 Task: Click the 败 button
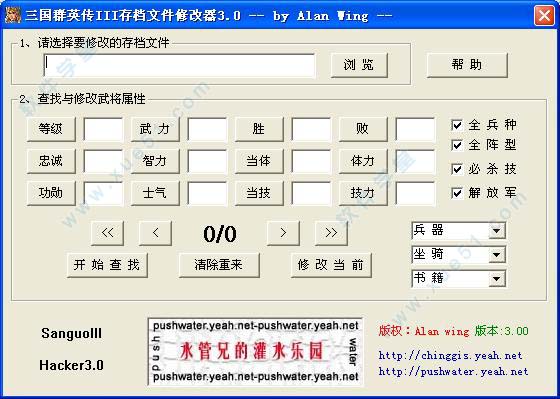coord(363,129)
